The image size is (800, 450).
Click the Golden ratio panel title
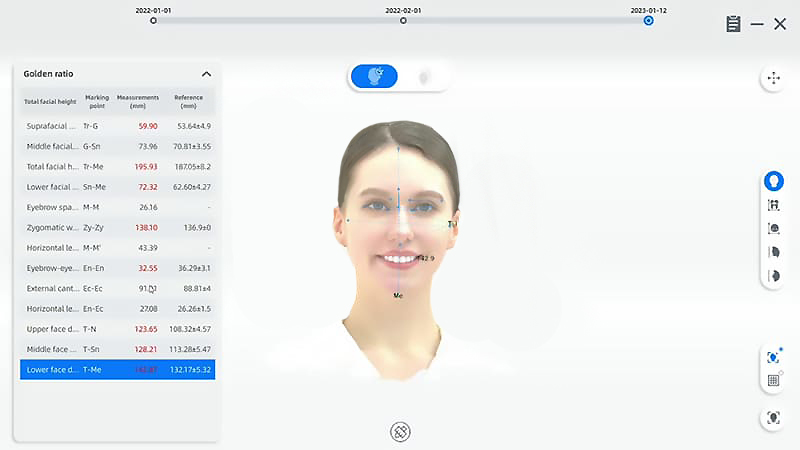(48, 74)
